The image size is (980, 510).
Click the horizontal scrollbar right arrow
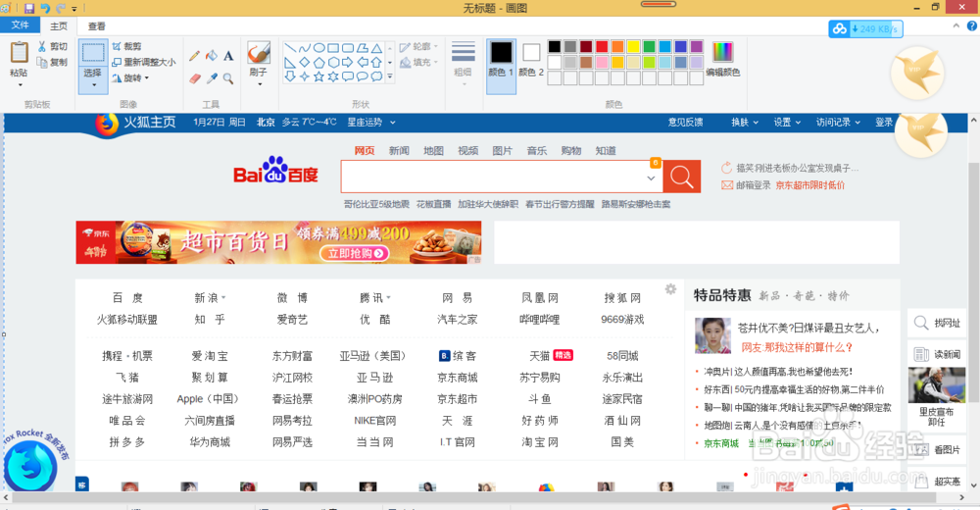962,497
